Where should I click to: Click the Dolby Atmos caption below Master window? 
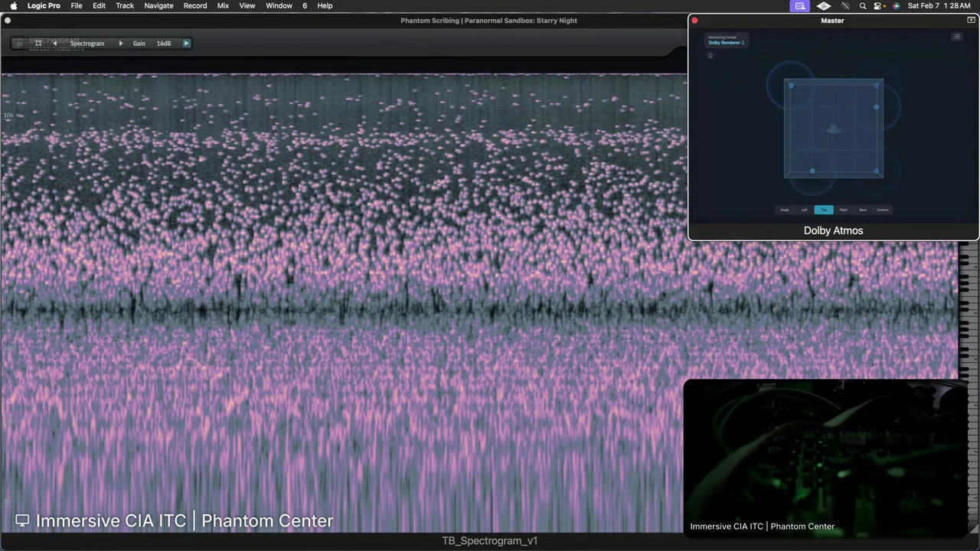coord(833,230)
